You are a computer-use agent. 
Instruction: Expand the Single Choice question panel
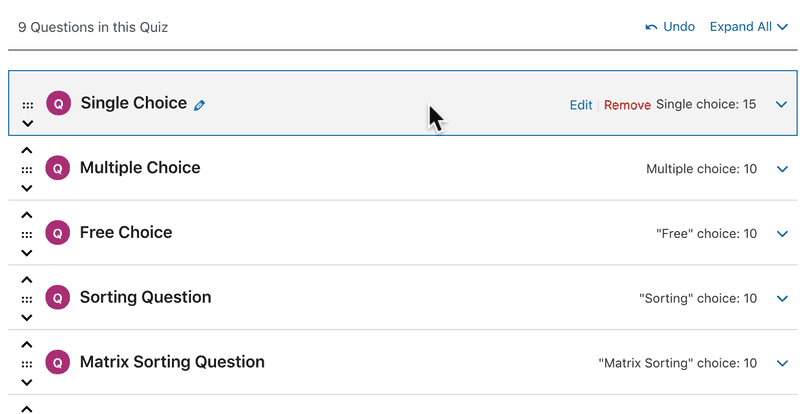pyautogui.click(x=781, y=104)
